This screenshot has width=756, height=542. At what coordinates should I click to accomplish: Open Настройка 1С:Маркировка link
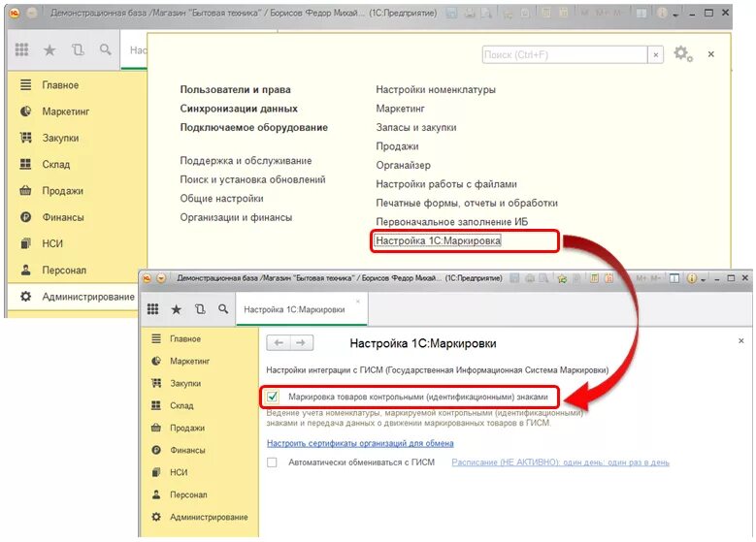(x=439, y=240)
